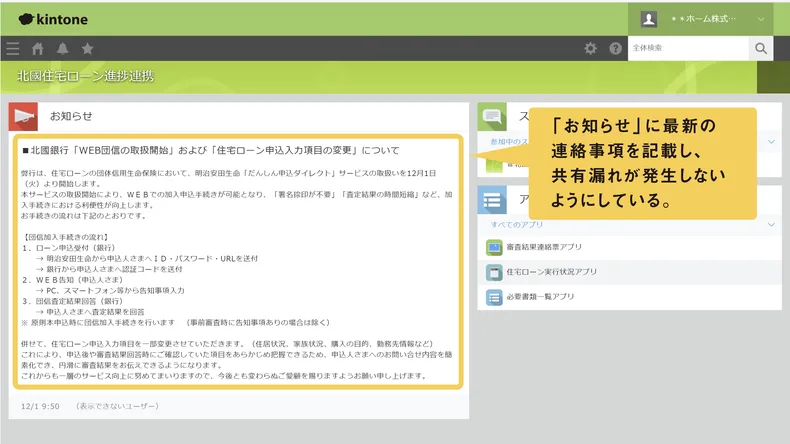
Task: Expand the すべてのアプリ filter chevron
Action: [x=770, y=225]
